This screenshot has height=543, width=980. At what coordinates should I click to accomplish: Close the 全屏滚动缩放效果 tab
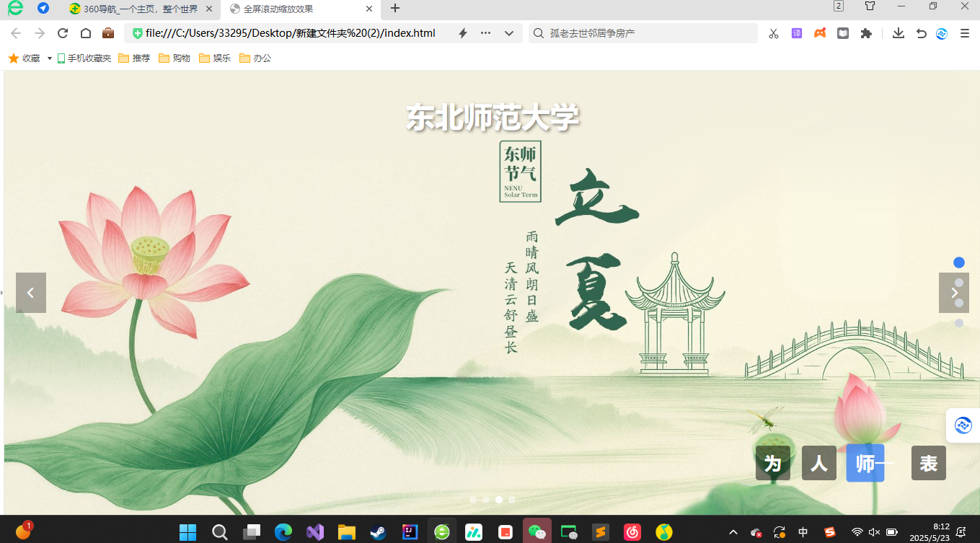[369, 9]
